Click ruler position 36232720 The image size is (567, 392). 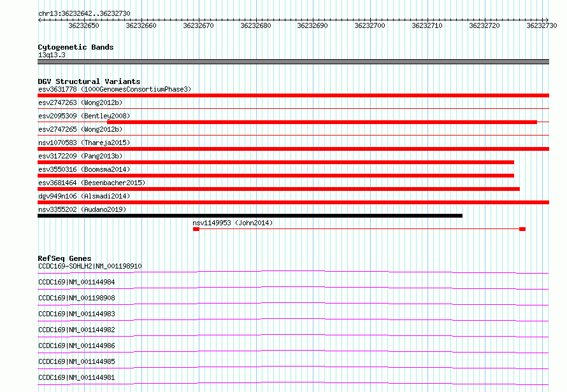tap(484, 25)
